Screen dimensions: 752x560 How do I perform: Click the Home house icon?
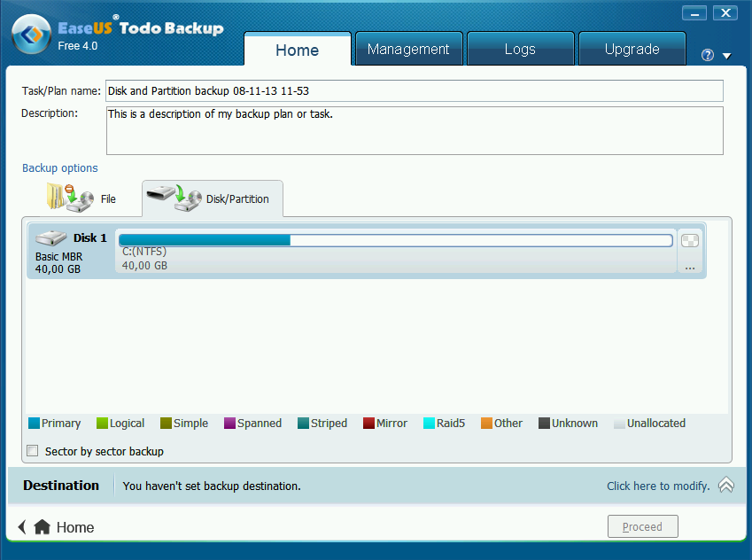pos(43,527)
